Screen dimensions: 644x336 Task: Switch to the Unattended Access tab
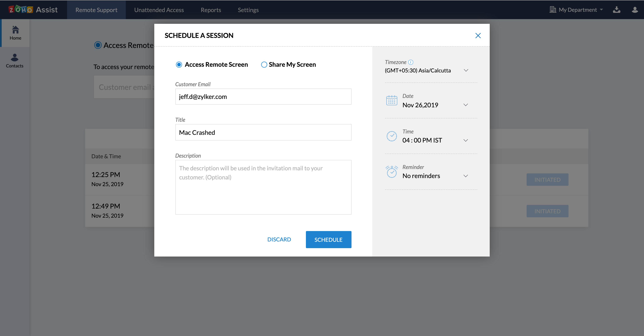[159, 10]
